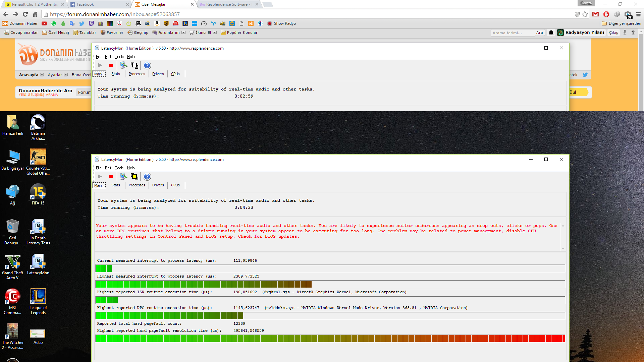Open Özel Mesaj link in forum bar

click(x=56, y=33)
